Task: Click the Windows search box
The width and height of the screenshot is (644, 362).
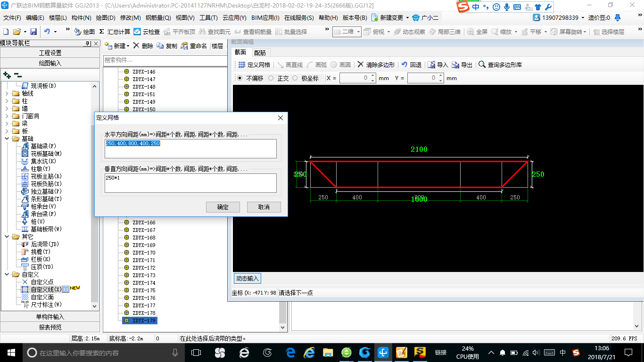Action: 104,352
